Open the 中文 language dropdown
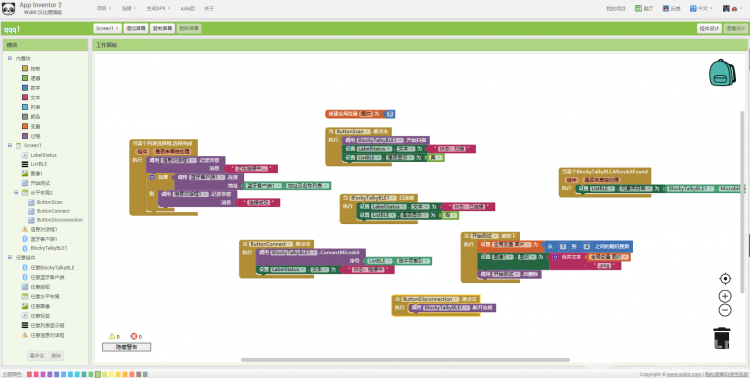Image resolution: width=750 pixels, height=378 pixels. click(702, 9)
